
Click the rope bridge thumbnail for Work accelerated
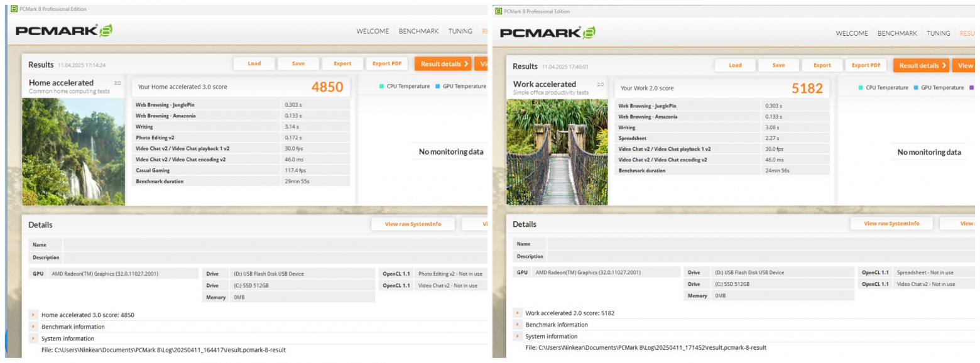(557, 152)
